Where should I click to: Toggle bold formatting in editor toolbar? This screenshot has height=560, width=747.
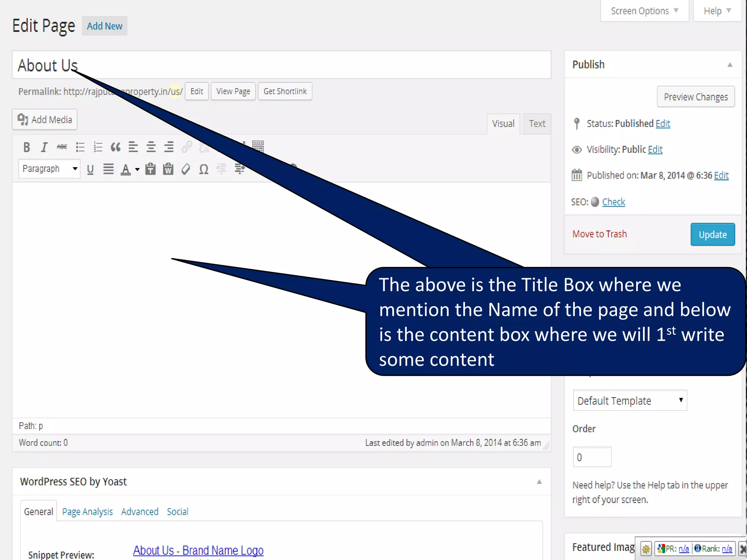[27, 147]
